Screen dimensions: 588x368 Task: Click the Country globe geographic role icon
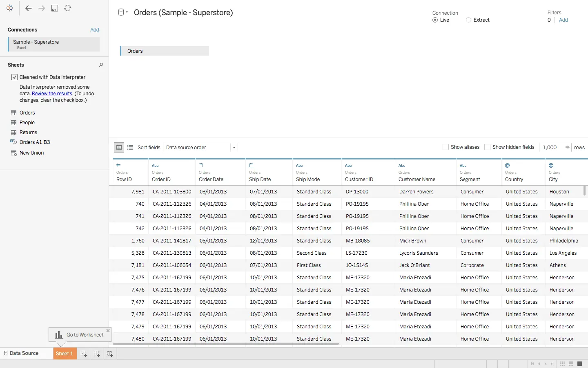coord(508,165)
